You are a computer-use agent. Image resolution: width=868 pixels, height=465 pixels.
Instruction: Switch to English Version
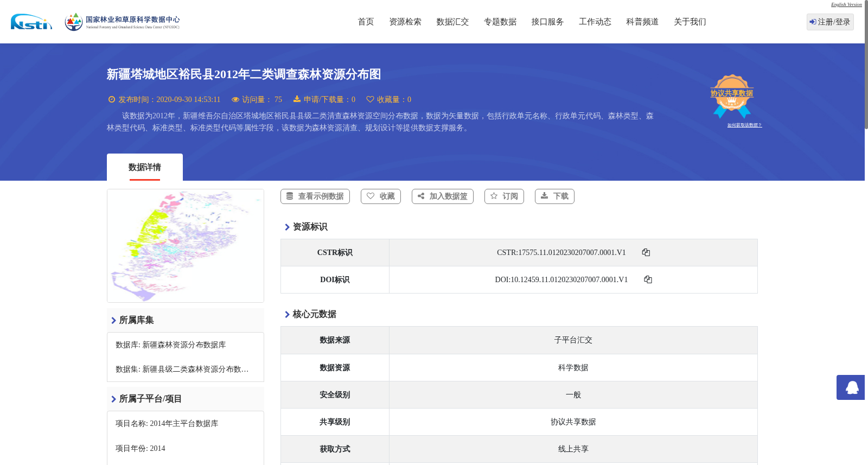(846, 4)
